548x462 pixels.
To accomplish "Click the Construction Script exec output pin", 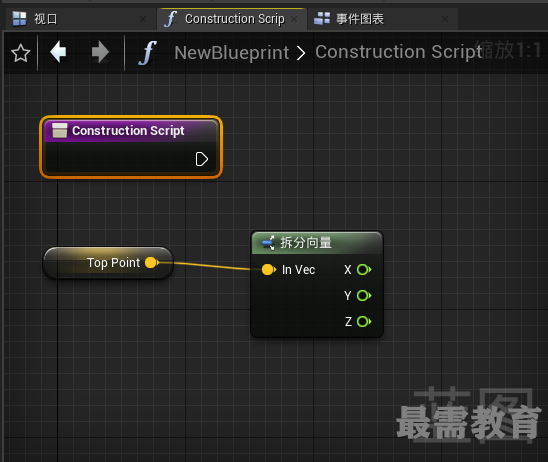I will click(x=202, y=159).
